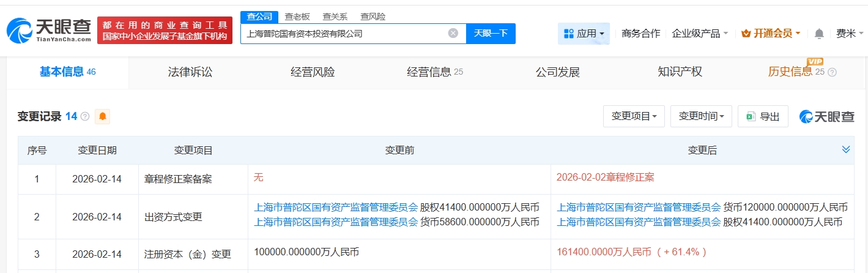Viewport: 868px width, 273px height.
Task: Clear the search box with the X icon
Action: (453, 33)
